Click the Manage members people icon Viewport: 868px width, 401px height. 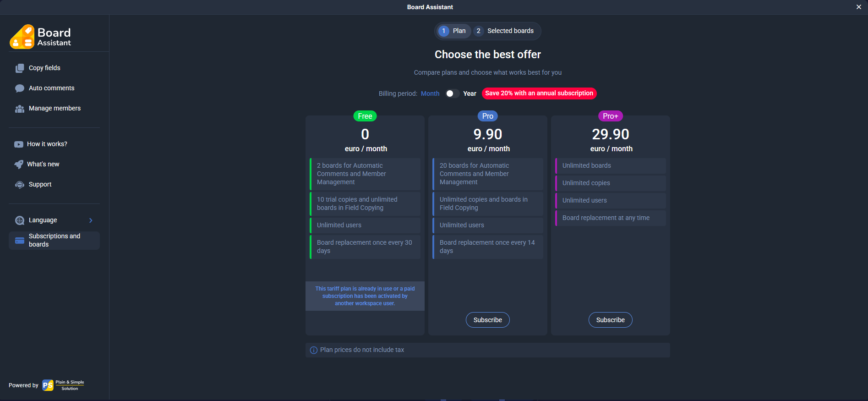20,109
